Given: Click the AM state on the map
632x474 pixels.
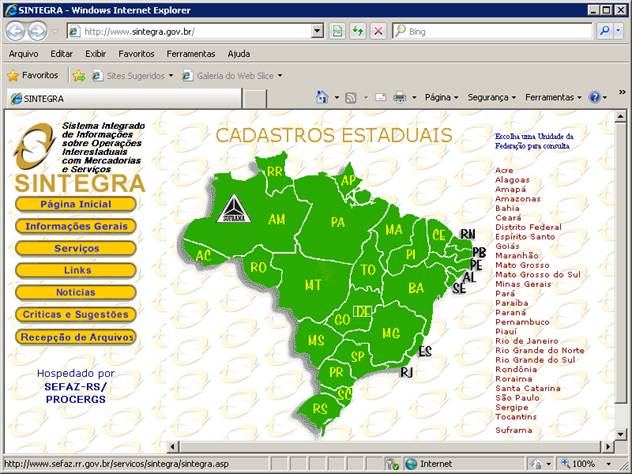Looking at the screenshot, I should (x=276, y=219).
